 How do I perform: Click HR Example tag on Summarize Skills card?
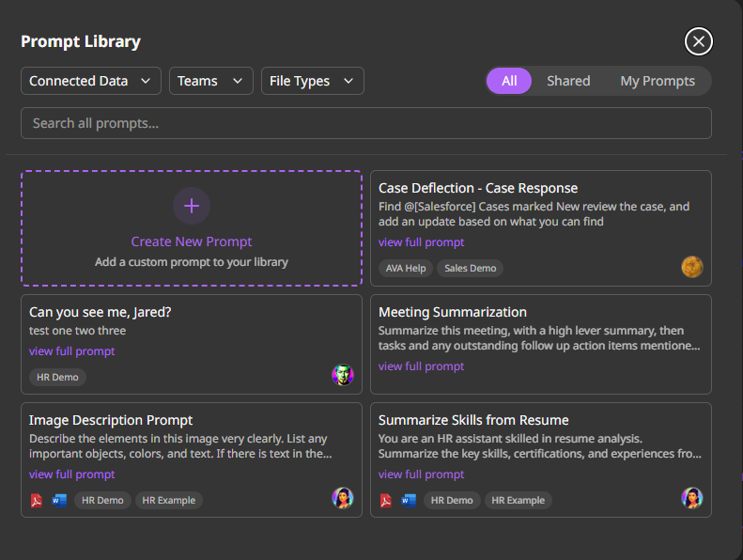point(518,501)
